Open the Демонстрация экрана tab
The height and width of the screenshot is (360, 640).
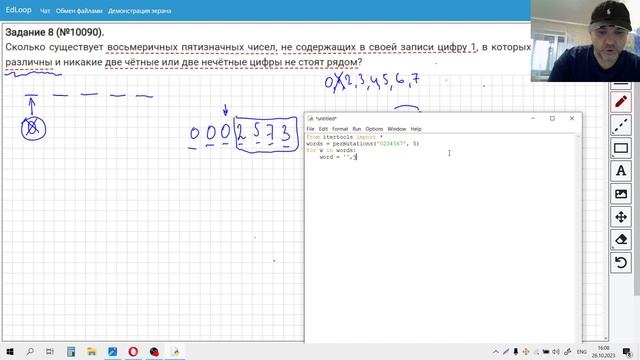(140, 11)
